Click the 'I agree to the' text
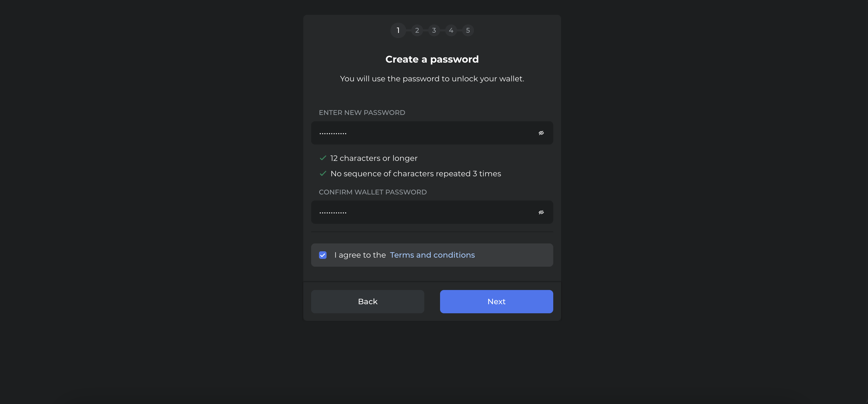The width and height of the screenshot is (868, 404). (x=360, y=255)
